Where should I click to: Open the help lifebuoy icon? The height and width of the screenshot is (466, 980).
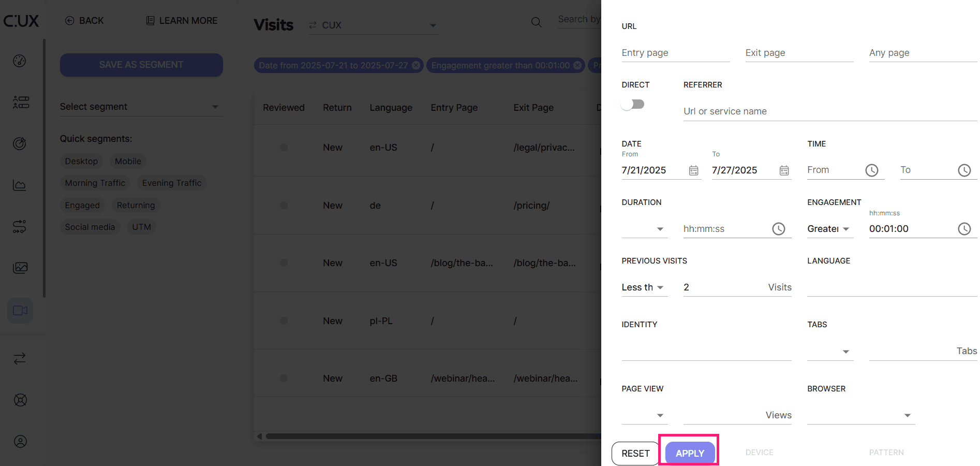coord(20,400)
